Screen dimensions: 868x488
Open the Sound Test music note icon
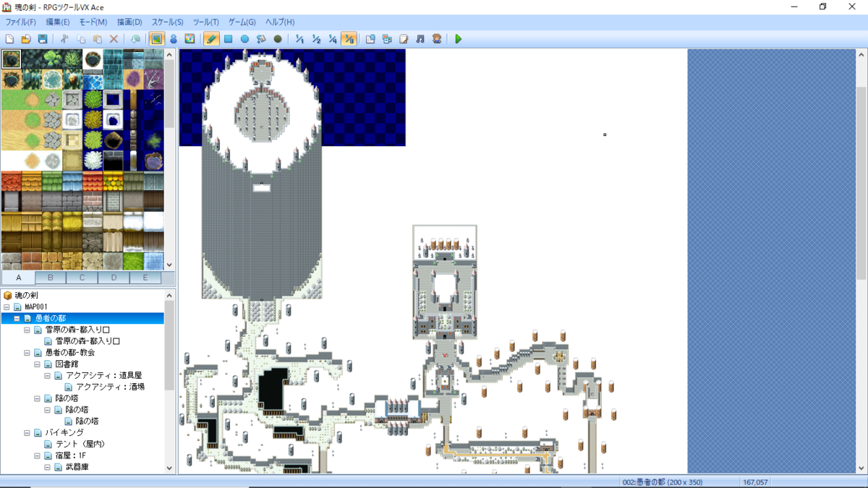click(420, 39)
